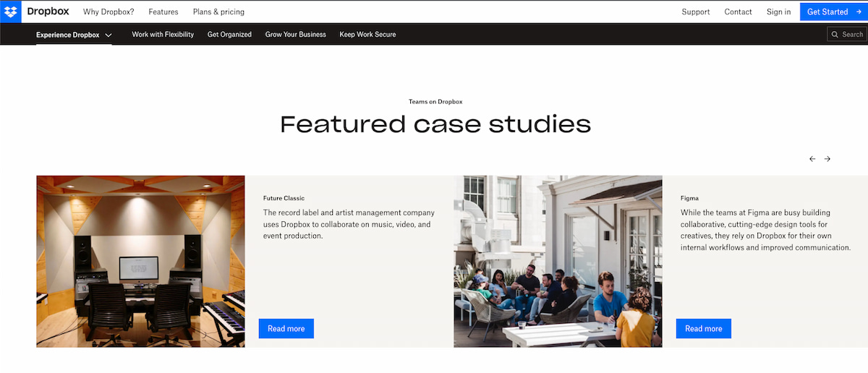
Task: Read more about Figma case study
Action: (x=703, y=328)
